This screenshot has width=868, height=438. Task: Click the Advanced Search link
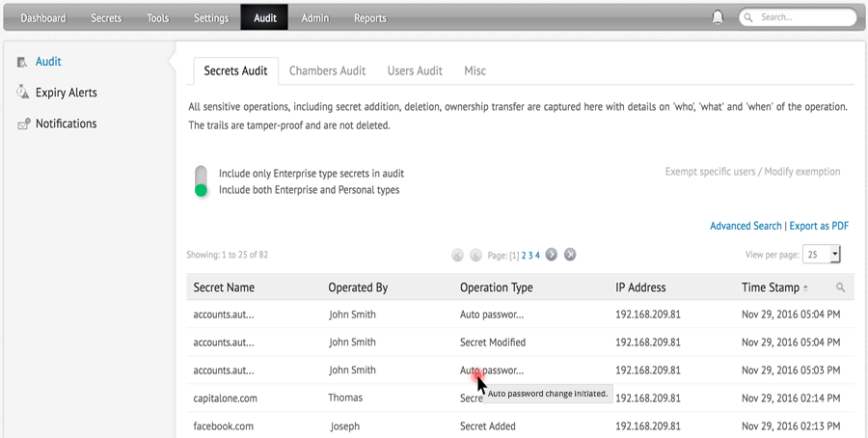tap(746, 226)
